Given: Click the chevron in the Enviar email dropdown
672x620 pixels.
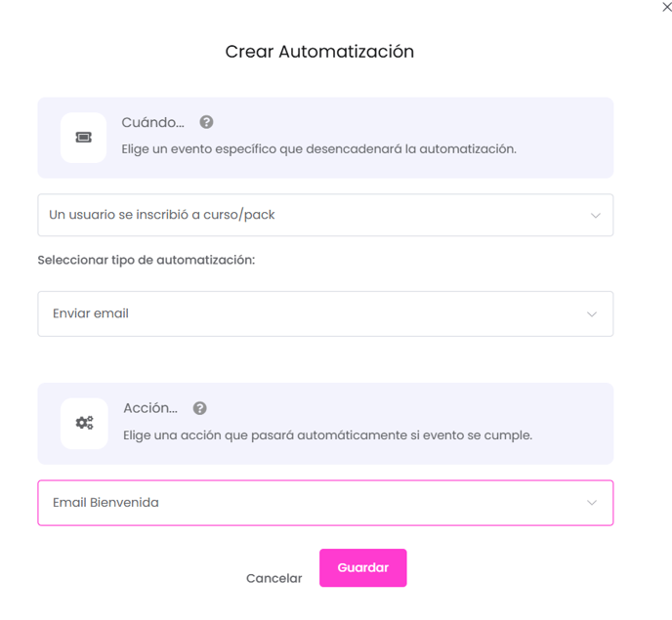Looking at the screenshot, I should point(592,314).
